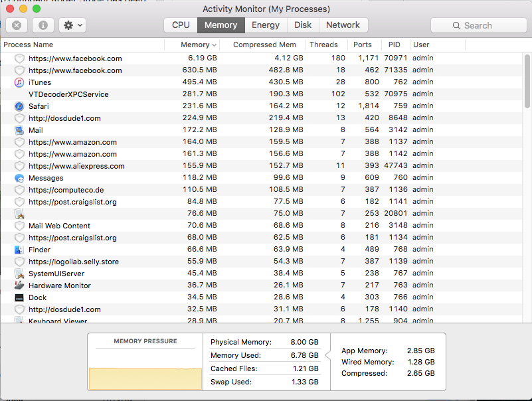
Task: Click shield icon of aliexpress.com row
Action: point(19,166)
